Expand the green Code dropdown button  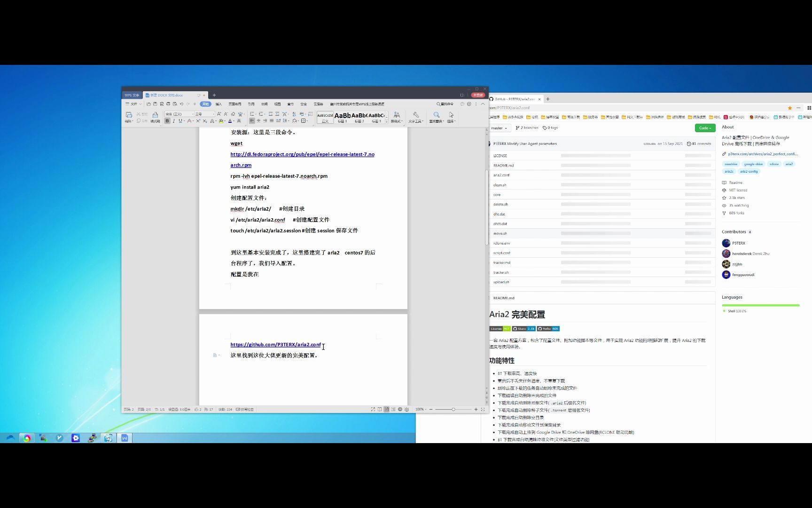(x=704, y=127)
